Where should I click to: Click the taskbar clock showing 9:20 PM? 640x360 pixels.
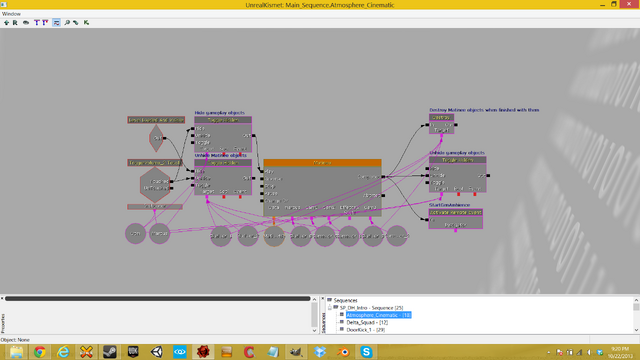click(x=620, y=352)
